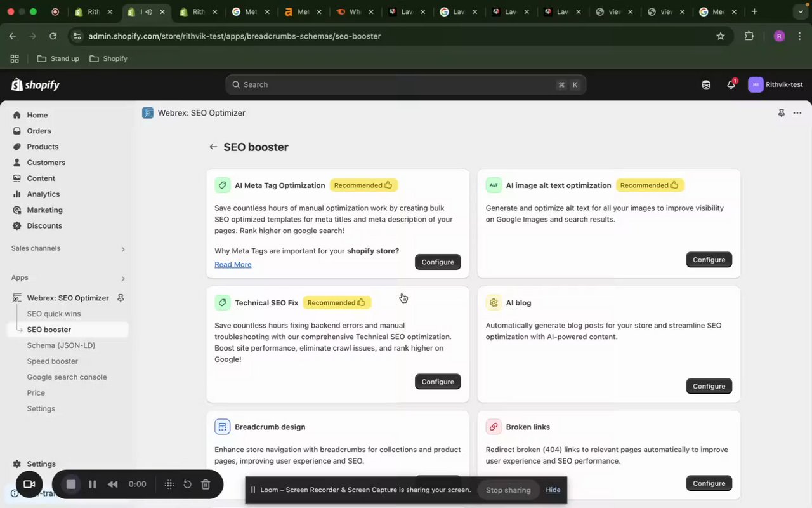Viewport: 812px width, 508px height.
Task: Click the Read More link
Action: [233, 265]
